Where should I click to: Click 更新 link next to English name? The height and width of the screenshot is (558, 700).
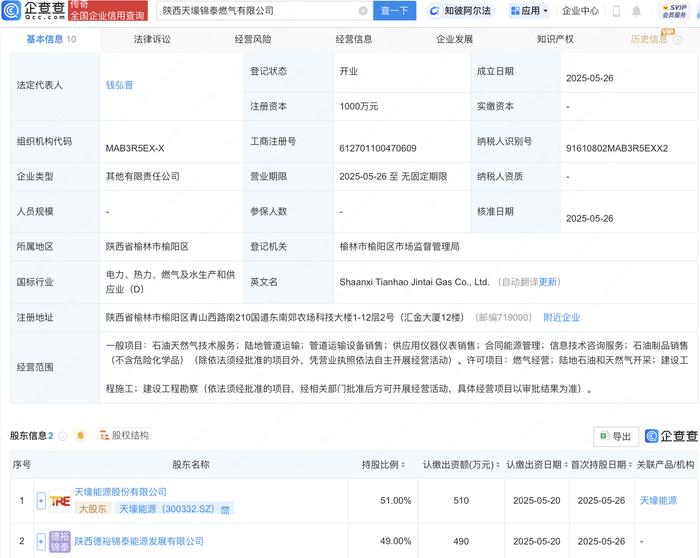[x=548, y=282]
